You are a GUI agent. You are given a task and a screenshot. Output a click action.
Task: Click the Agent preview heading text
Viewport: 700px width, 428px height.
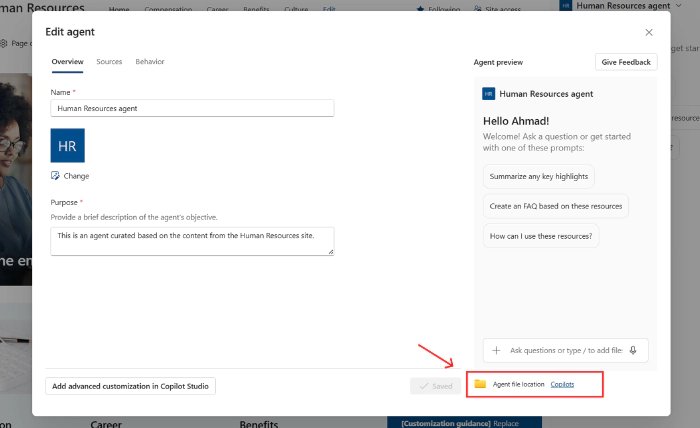click(498, 62)
